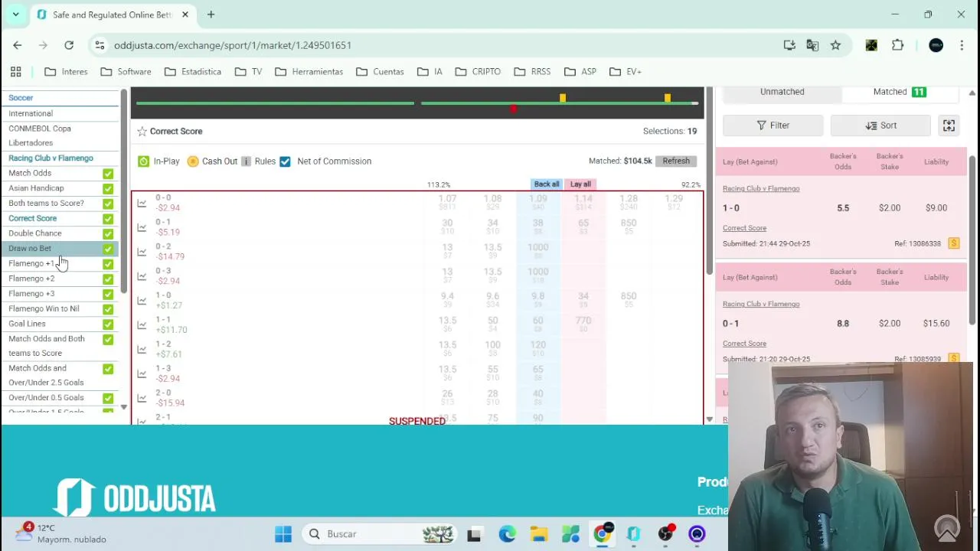980x551 pixels.
Task: Open the chart icon for 0 - 1 row
Action: tap(142, 227)
